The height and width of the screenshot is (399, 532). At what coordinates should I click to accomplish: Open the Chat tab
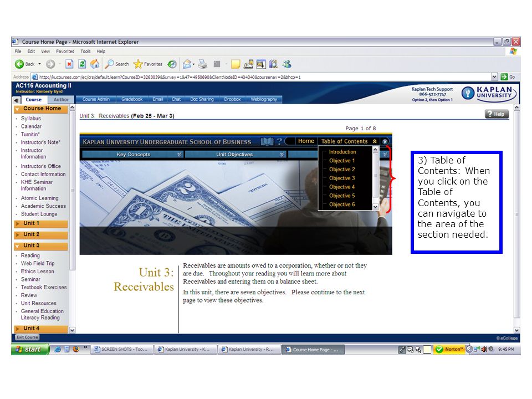176,99
